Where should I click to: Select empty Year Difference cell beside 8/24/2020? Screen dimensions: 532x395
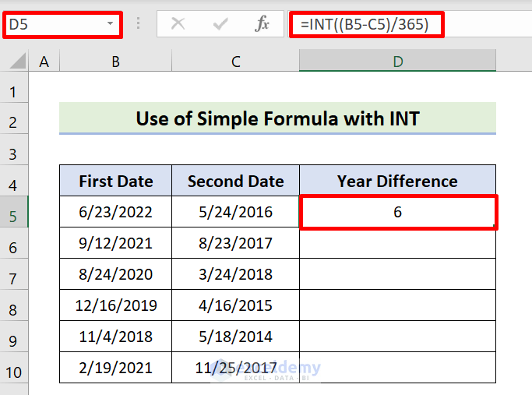(x=398, y=274)
